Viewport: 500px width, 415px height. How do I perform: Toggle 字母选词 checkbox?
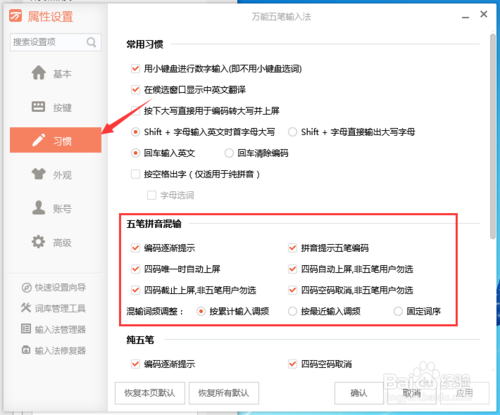pos(152,195)
